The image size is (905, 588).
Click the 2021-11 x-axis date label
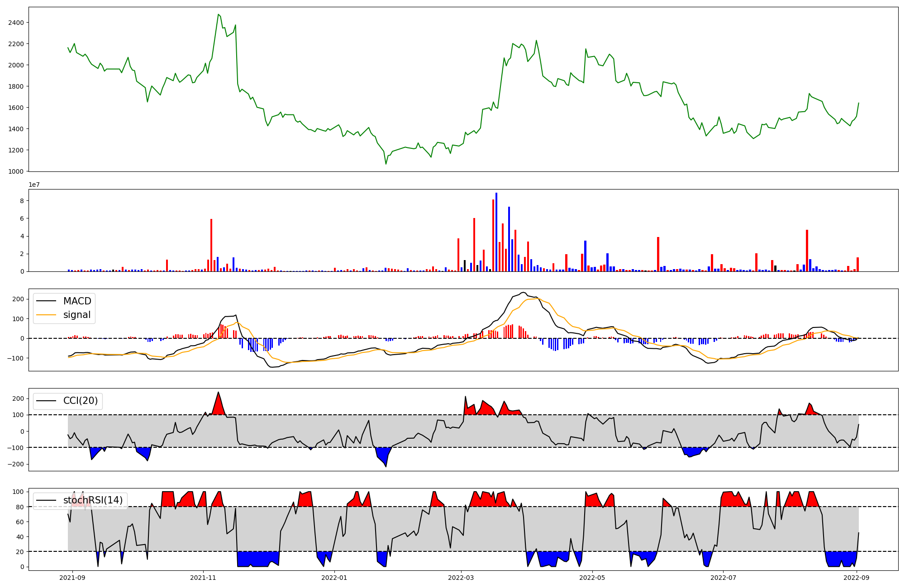(x=203, y=578)
